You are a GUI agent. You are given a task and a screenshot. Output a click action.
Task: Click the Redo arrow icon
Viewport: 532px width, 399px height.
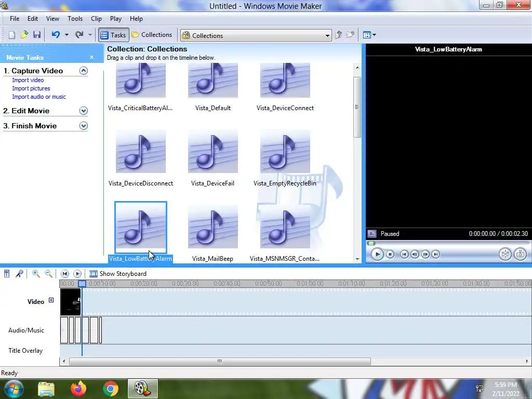click(x=79, y=35)
